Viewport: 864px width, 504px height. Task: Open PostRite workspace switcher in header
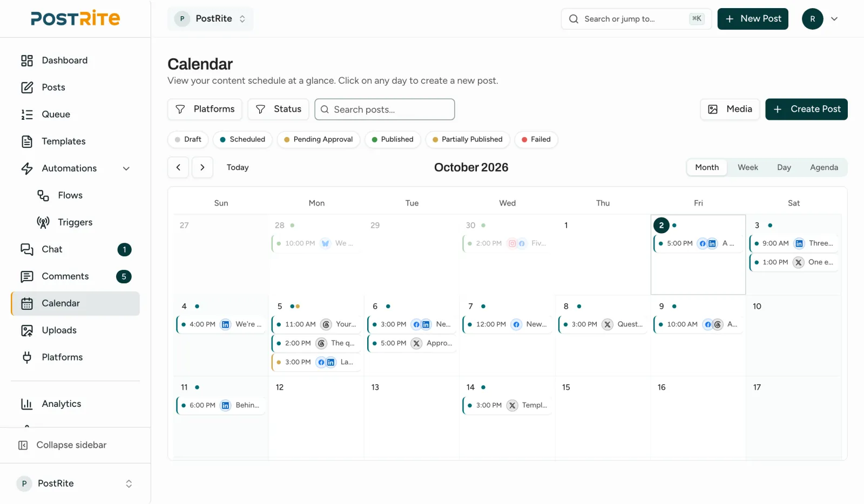(x=210, y=18)
